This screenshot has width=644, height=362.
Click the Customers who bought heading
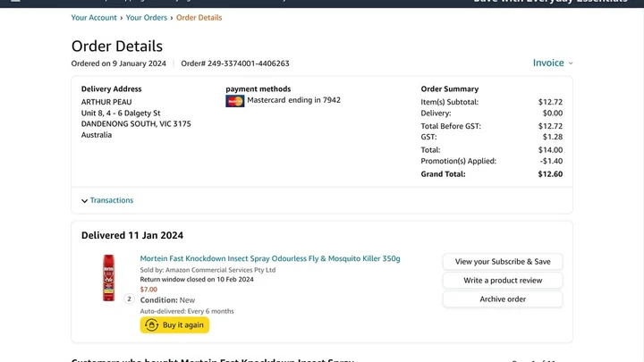pyautogui.click(x=213, y=359)
